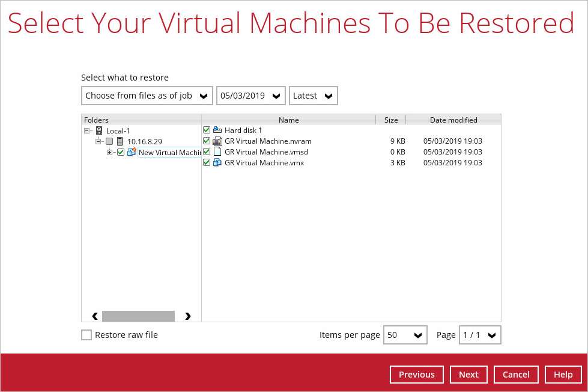Sort by the Date modified column header
The image size is (588, 392).
[x=453, y=120]
